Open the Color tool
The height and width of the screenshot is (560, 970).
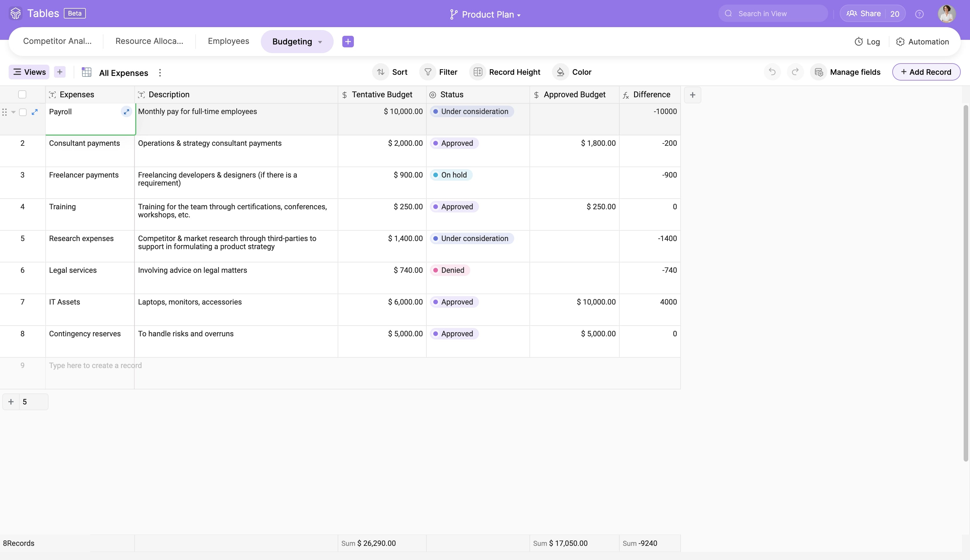[x=572, y=72]
